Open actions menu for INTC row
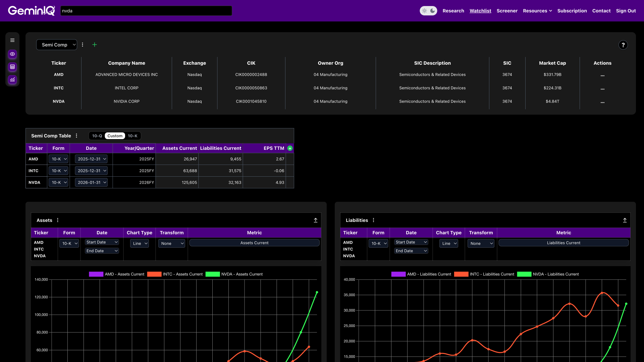The width and height of the screenshot is (644, 362). point(602,89)
